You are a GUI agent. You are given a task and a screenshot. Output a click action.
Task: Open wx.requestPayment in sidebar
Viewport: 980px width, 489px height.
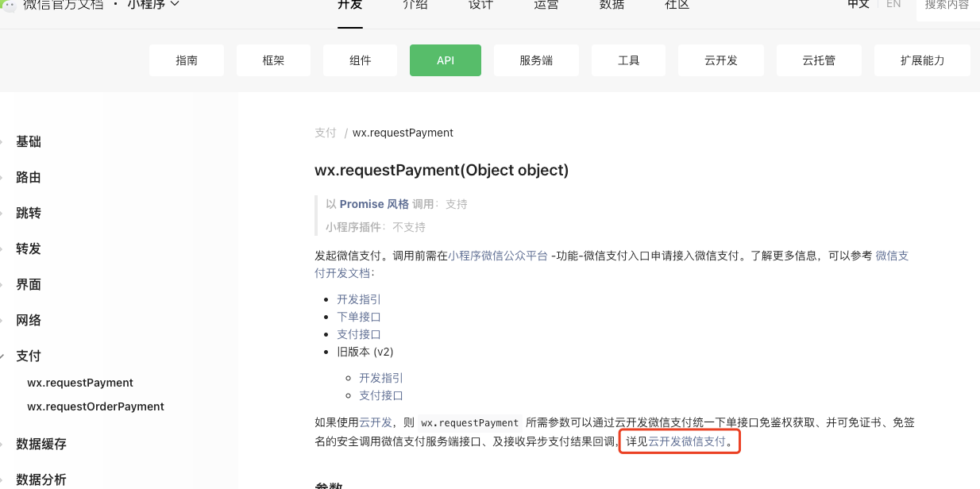coord(80,383)
